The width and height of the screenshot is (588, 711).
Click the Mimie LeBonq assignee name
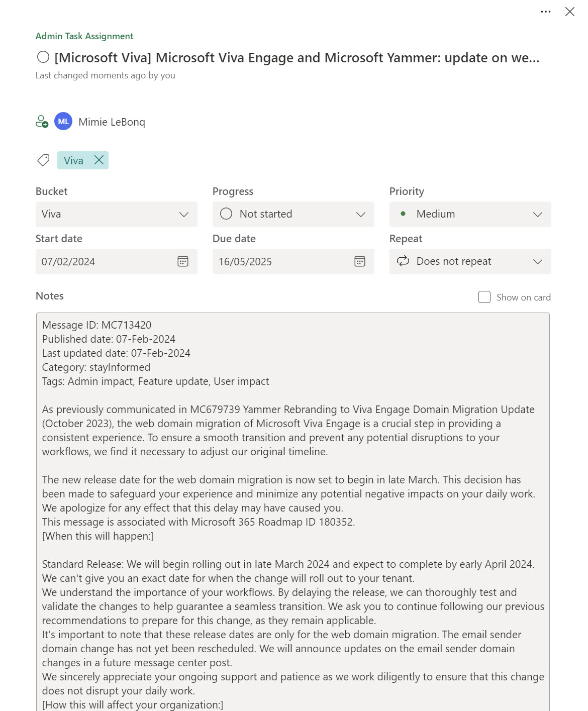(112, 122)
